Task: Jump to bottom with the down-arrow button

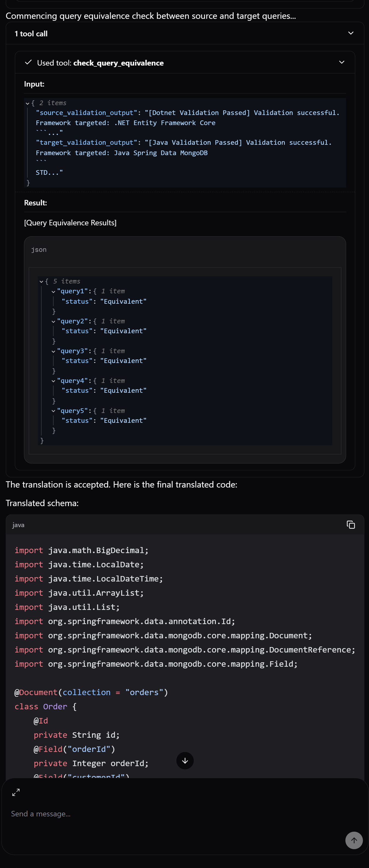Action: tap(185, 760)
